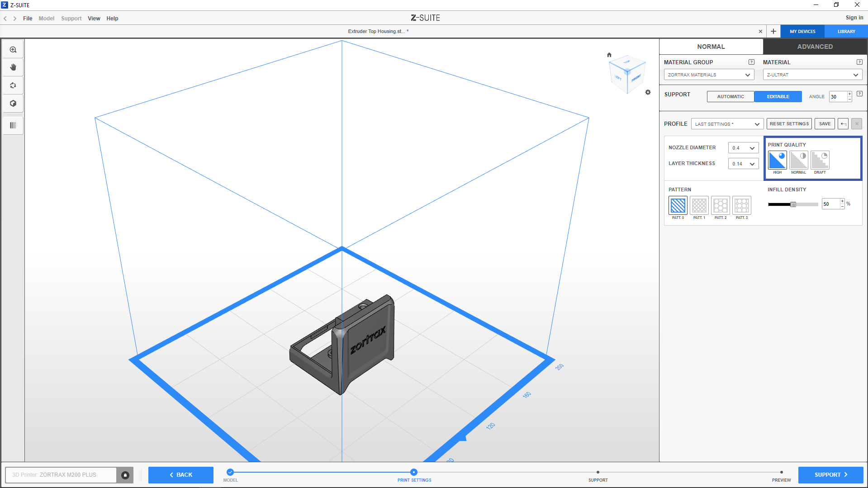The width and height of the screenshot is (868, 488).
Task: Expand the Nozzle Diameter dropdown
Action: 743,148
